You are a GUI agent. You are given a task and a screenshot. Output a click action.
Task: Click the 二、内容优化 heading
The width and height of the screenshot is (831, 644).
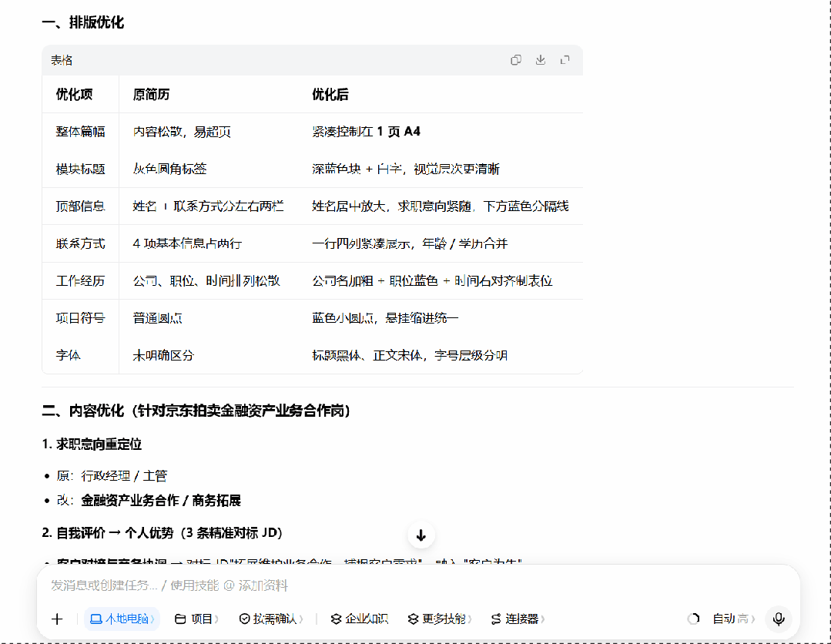pos(196,411)
